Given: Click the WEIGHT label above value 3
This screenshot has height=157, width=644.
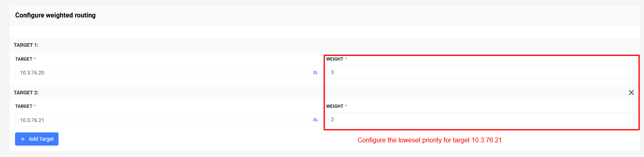Looking at the screenshot, I should [x=335, y=59].
